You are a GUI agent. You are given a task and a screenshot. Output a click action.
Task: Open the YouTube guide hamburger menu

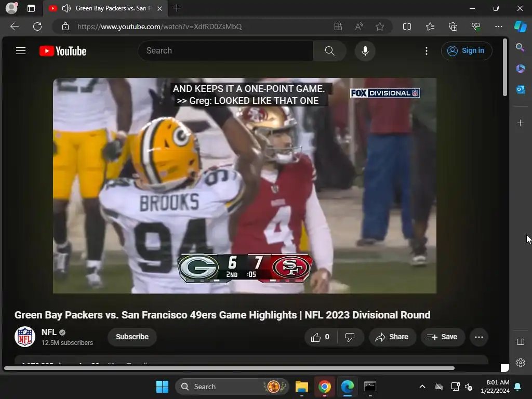point(21,51)
